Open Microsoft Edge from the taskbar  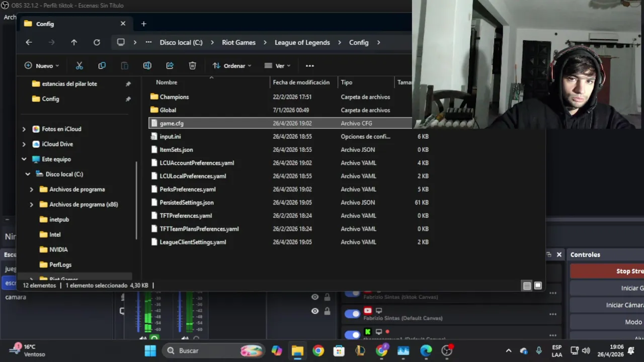(426, 350)
